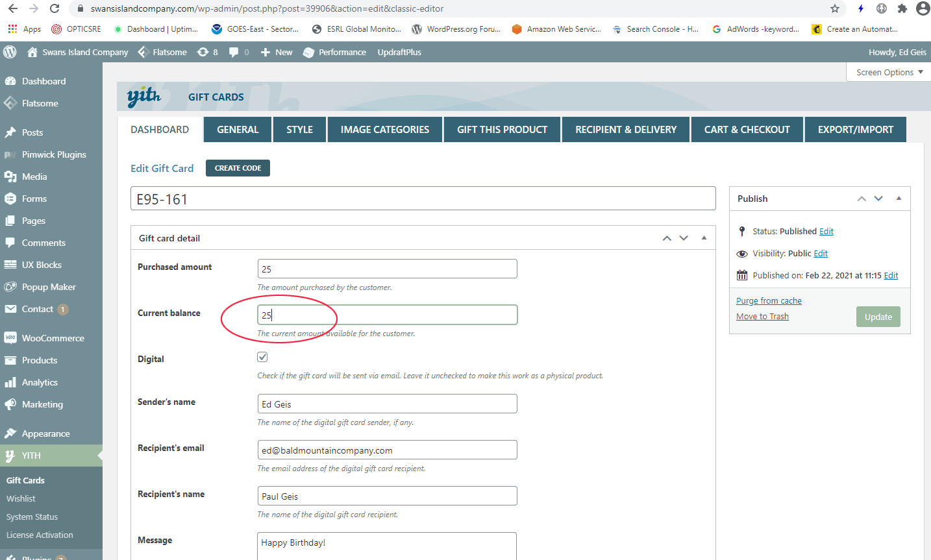
Task: Switch to the IMAGE CATEGORIES tab
Action: point(385,129)
